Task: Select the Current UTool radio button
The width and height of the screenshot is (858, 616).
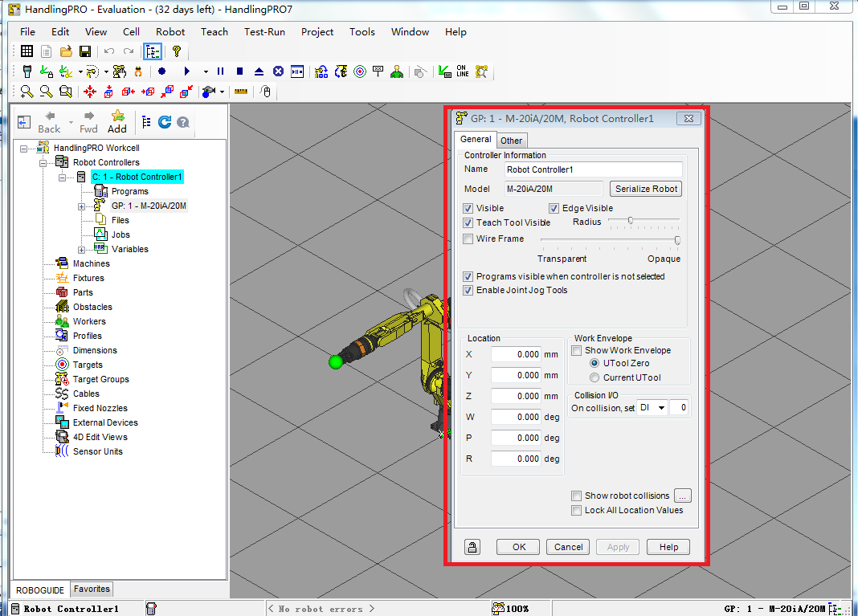Action: (x=594, y=377)
